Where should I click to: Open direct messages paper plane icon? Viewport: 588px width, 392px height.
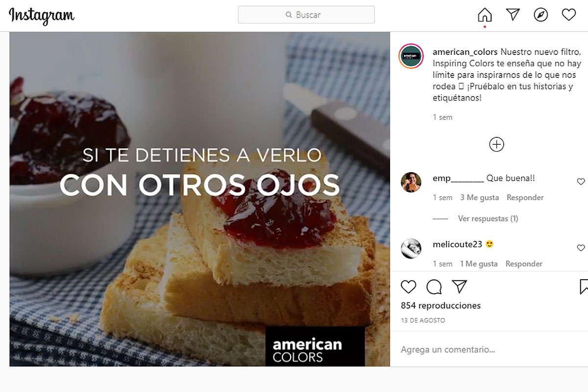coord(513,15)
